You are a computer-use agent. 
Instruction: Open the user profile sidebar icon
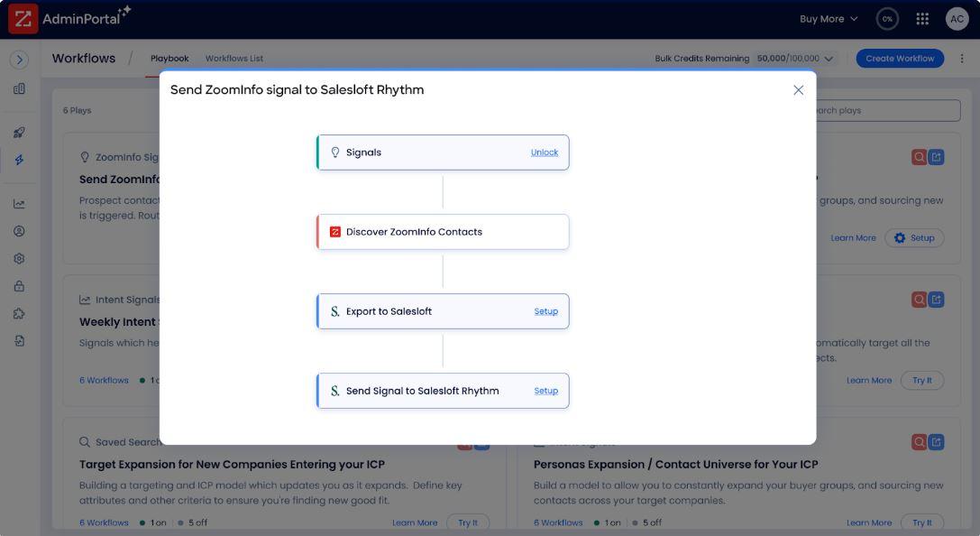point(19,231)
